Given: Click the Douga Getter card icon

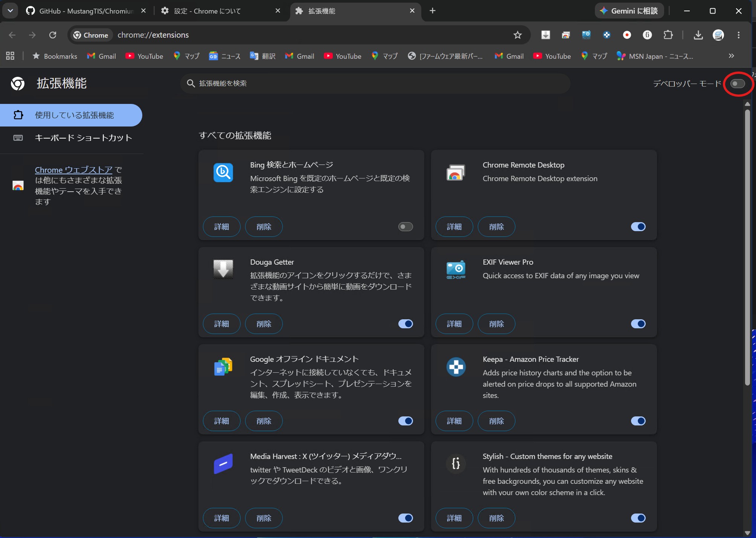Looking at the screenshot, I should [x=223, y=269].
